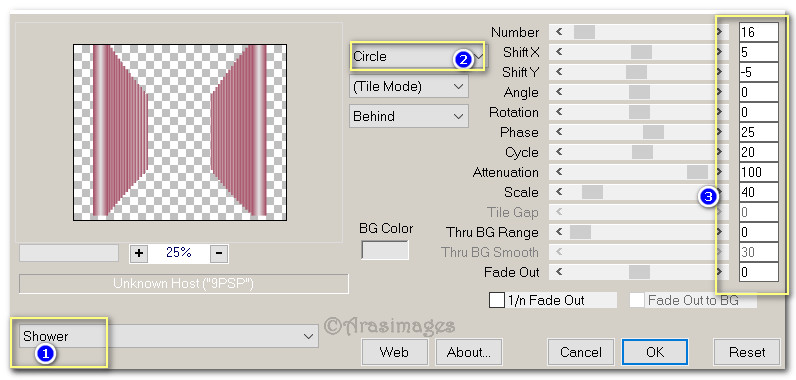796x380 pixels.
Task: Open the Circle shape dropdown
Action: (417, 56)
